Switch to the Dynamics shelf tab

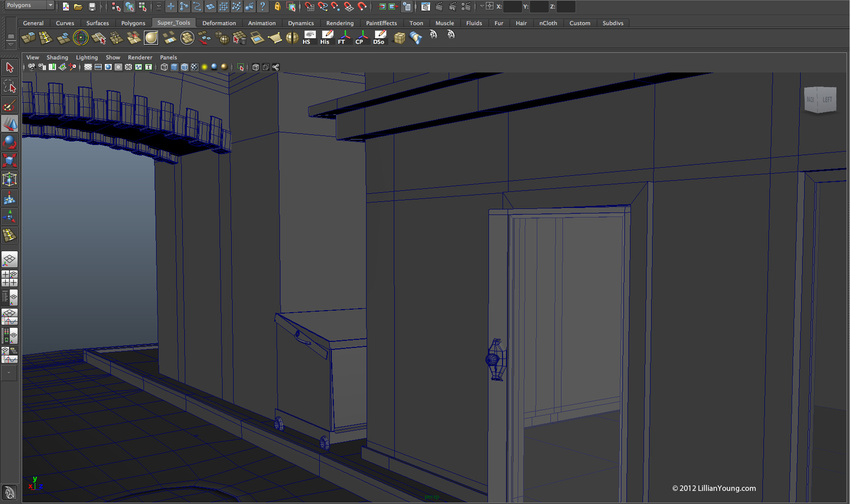tap(300, 23)
